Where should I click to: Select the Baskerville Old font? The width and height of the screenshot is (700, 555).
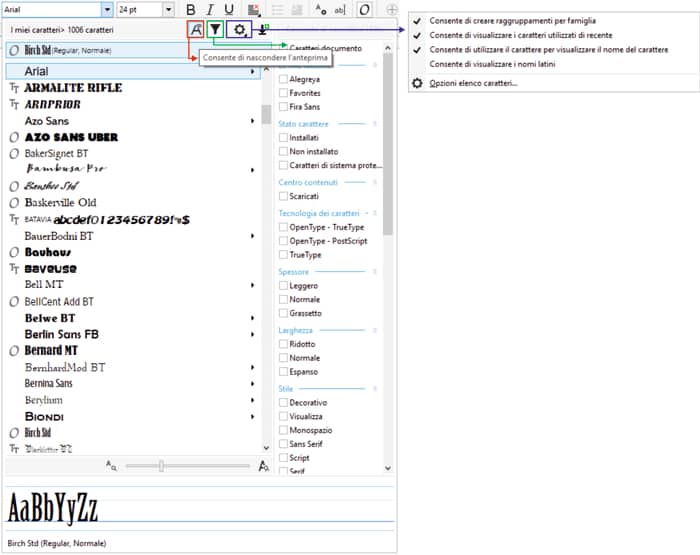[x=60, y=203]
